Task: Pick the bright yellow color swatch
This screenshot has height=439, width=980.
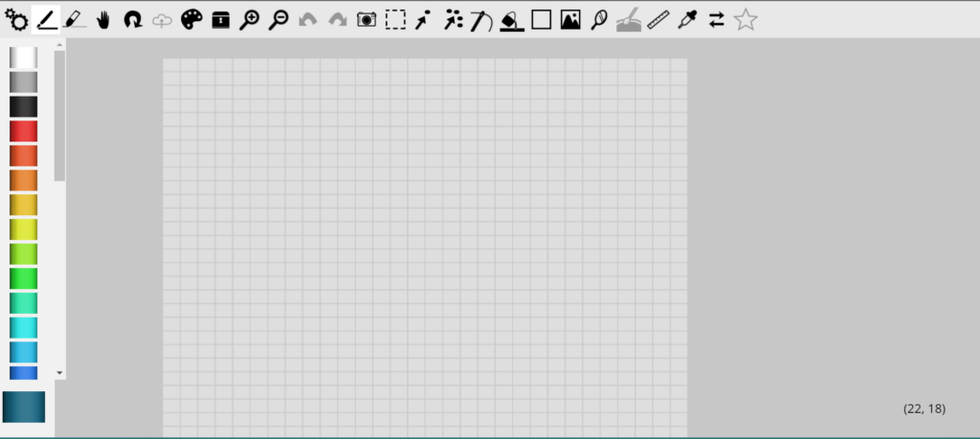Action: [23, 230]
